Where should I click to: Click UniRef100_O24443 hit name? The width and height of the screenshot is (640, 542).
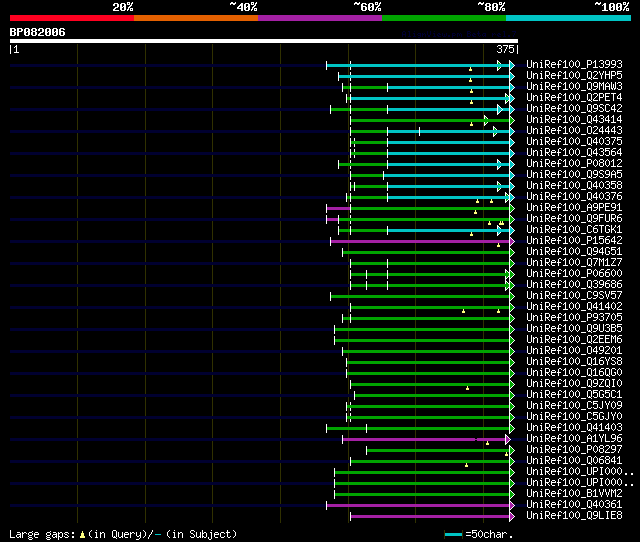574,131
